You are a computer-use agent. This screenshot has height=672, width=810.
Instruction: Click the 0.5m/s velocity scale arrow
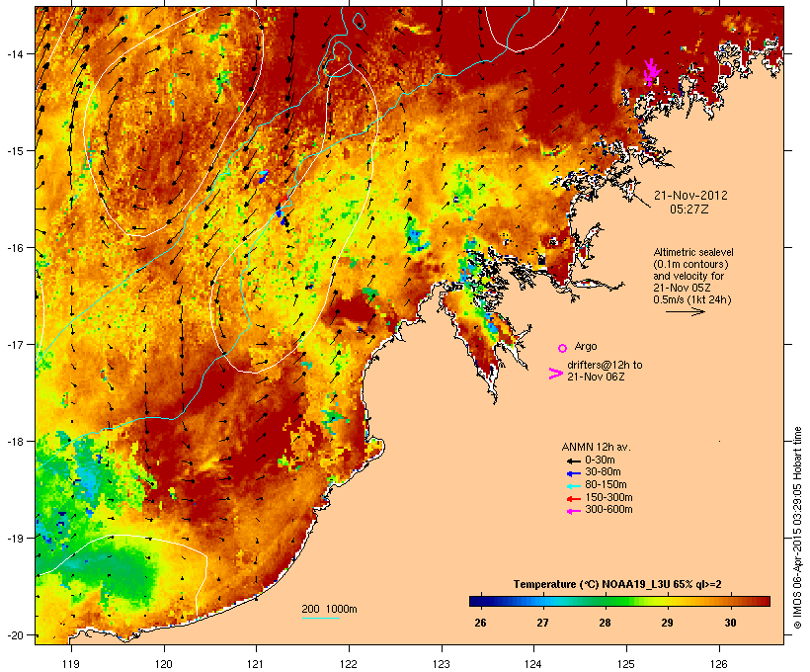[x=685, y=311]
